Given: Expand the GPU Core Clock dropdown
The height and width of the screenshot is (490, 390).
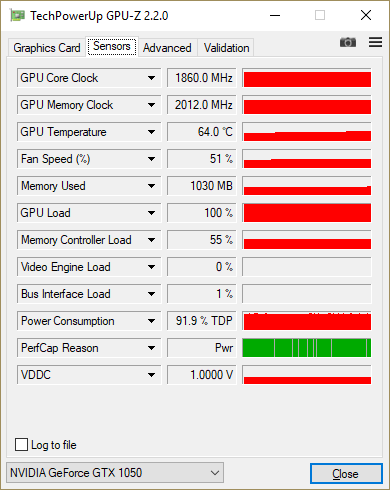Looking at the screenshot, I should point(89,78).
